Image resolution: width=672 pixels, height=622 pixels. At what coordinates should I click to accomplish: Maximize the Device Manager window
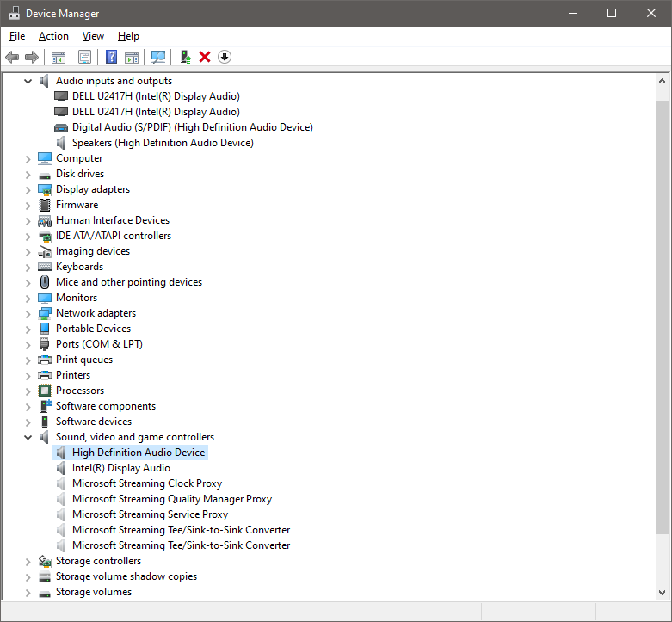click(612, 13)
